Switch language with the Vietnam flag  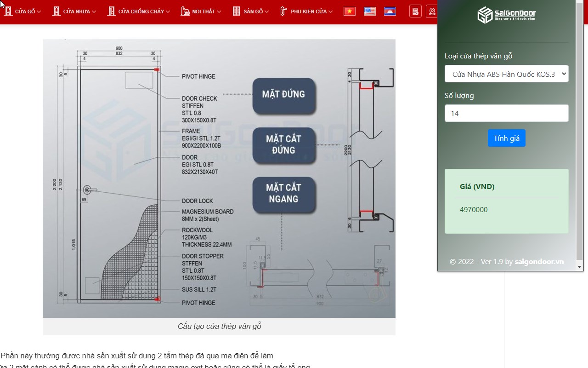point(350,11)
